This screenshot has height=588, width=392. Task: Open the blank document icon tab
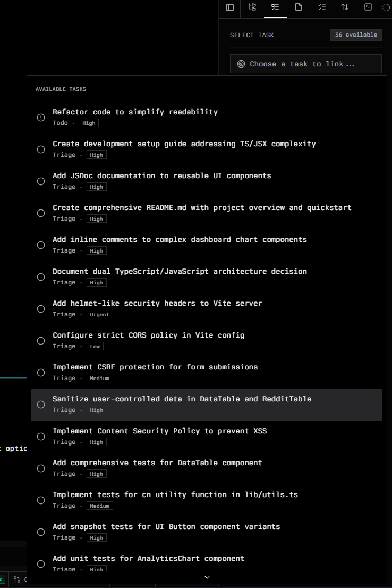click(299, 7)
